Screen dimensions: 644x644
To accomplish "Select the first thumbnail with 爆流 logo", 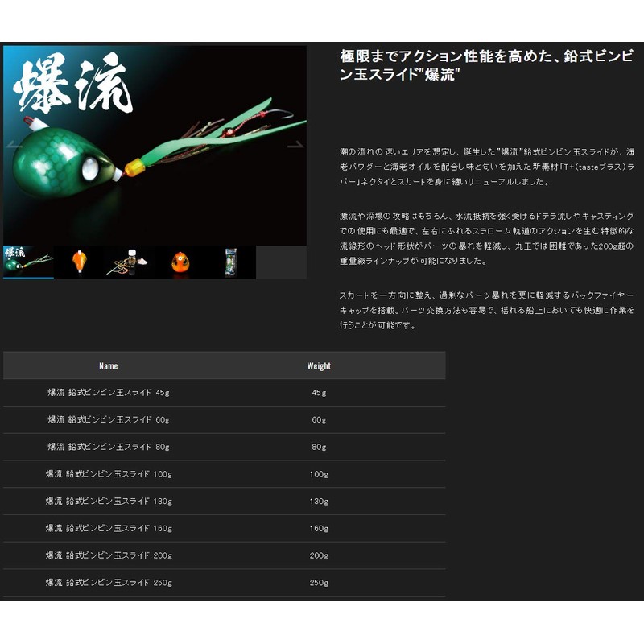I will pos(28,262).
